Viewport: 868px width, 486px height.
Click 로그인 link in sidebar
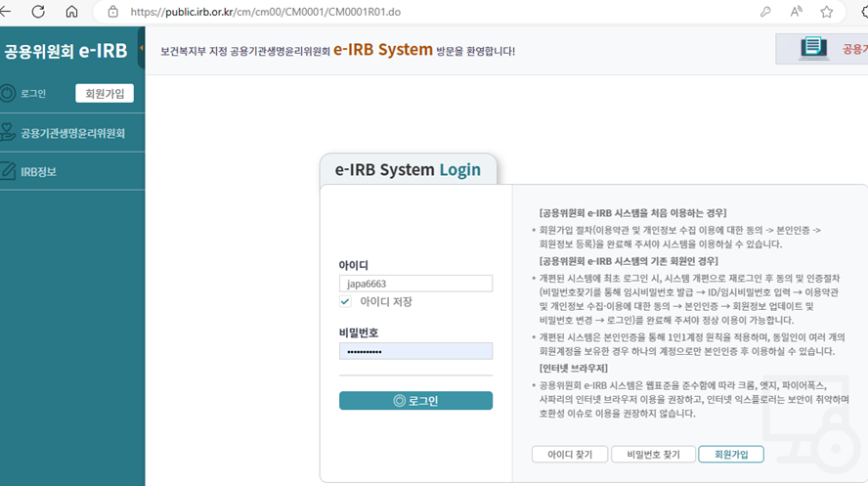click(33, 94)
